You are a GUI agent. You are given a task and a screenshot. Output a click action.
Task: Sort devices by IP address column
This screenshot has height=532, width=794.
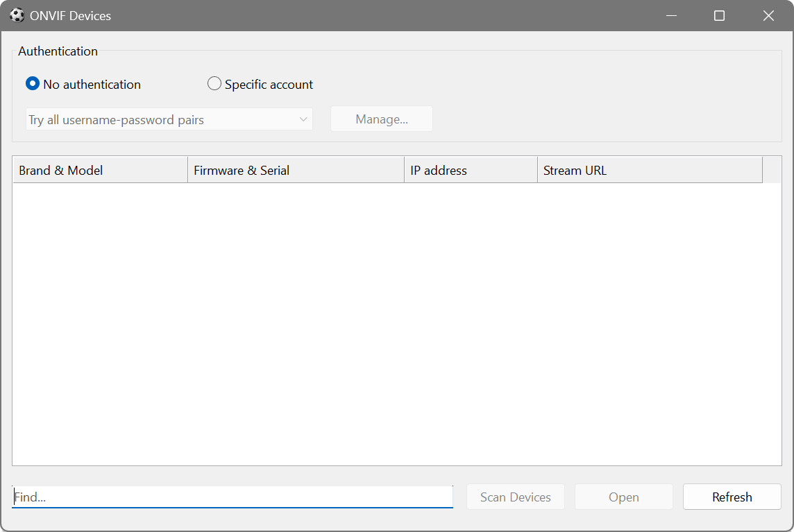[x=471, y=170]
